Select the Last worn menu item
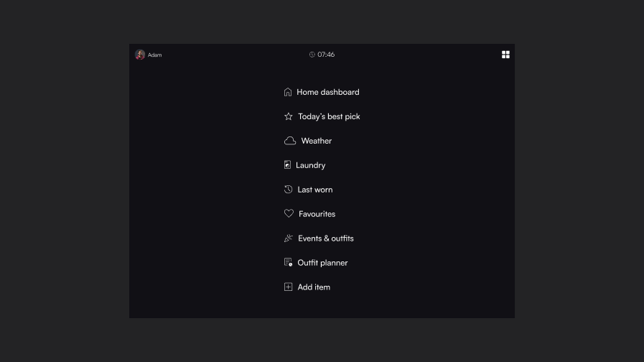Image resolution: width=644 pixels, height=362 pixels. (315, 190)
